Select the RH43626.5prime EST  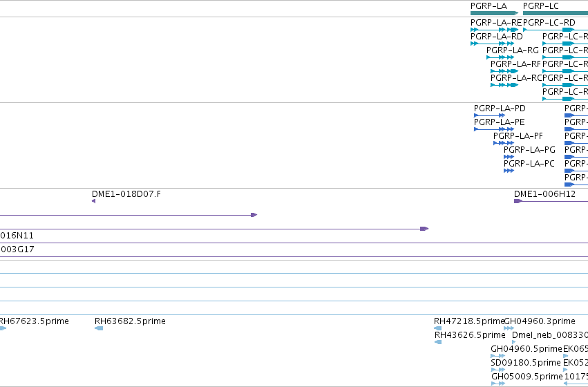click(x=438, y=342)
